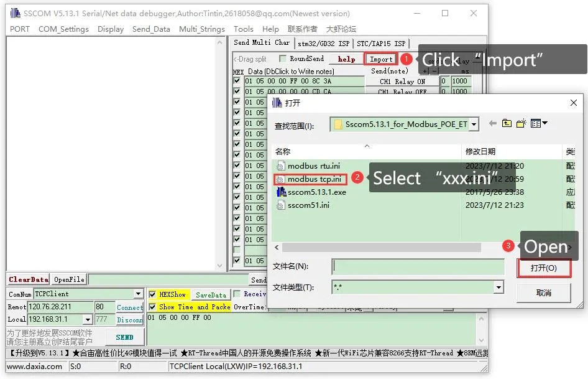Toggle the HEXShow checkbox
588x379 pixels.
point(153,294)
